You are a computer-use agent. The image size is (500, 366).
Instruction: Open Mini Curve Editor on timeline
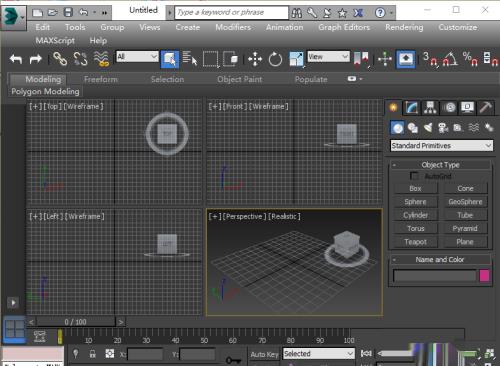40,336
